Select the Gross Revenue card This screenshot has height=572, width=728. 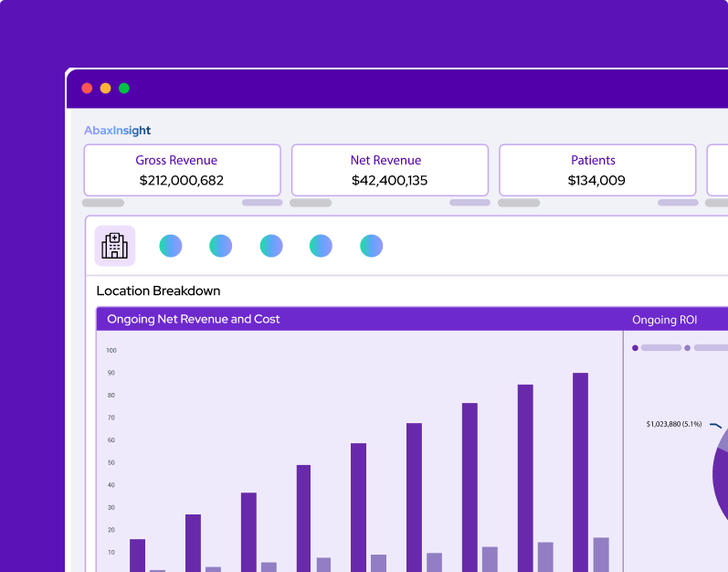(x=183, y=170)
